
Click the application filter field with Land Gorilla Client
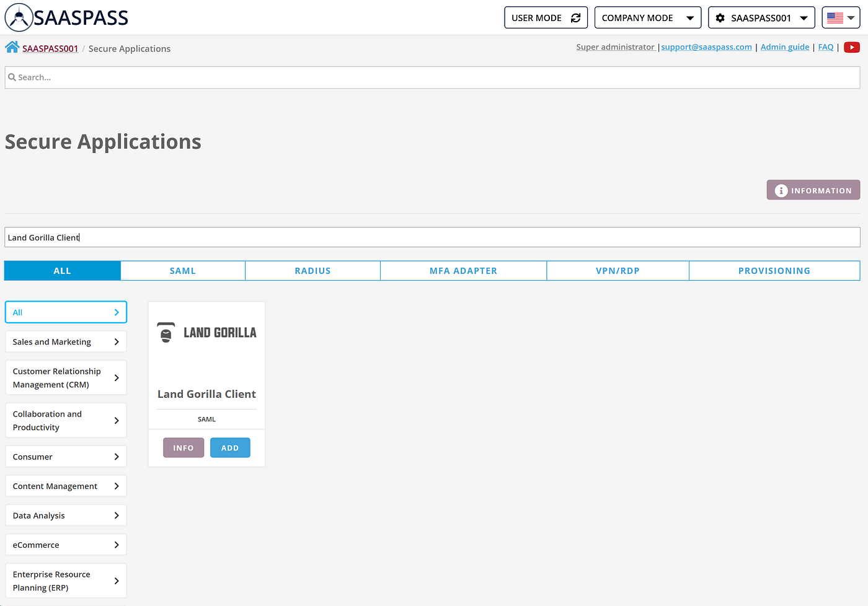pos(432,237)
